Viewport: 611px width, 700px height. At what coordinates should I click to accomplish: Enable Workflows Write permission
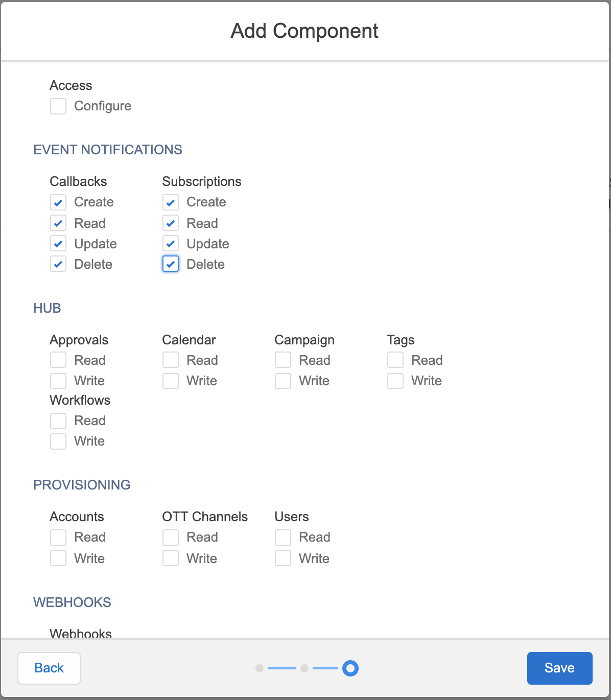58,441
